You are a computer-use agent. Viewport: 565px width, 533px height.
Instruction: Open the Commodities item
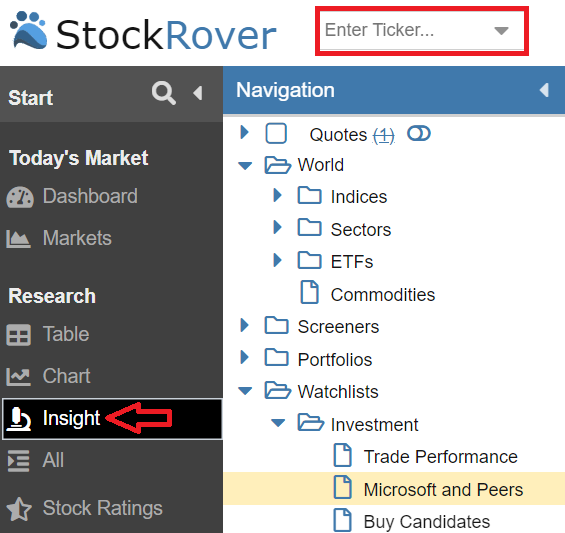[x=383, y=295]
